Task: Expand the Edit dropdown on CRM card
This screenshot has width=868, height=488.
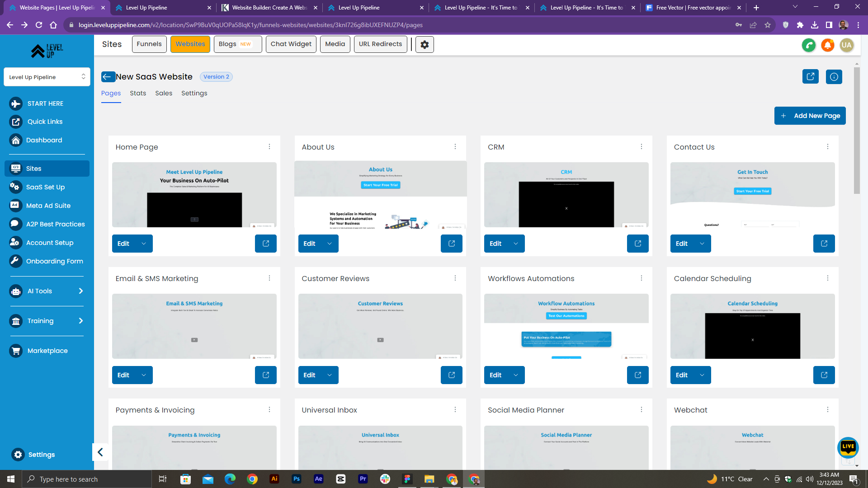Action: (516, 244)
